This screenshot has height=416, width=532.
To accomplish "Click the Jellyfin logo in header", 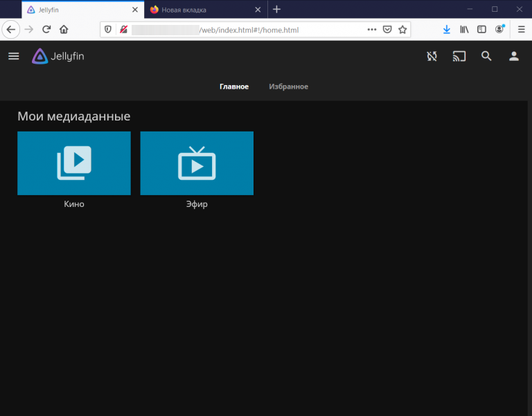I will [58, 57].
